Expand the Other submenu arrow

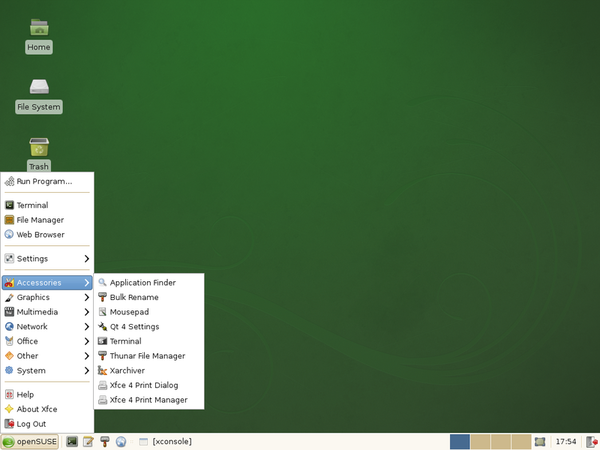click(x=87, y=356)
